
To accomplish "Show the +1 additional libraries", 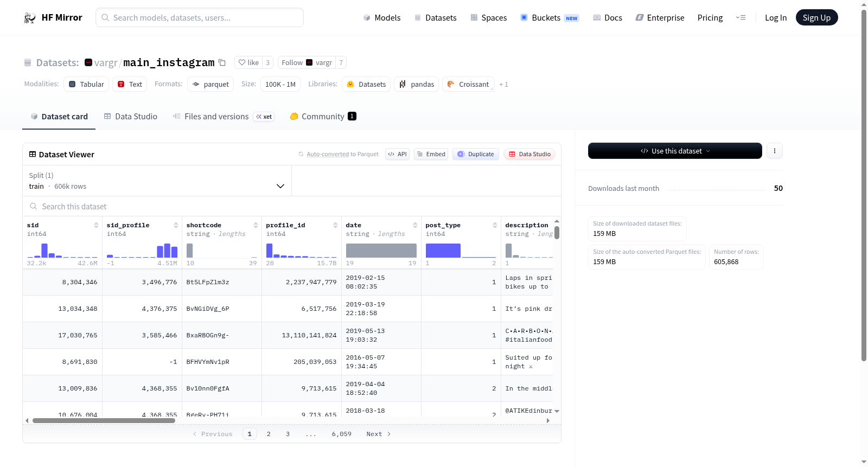I will [503, 85].
